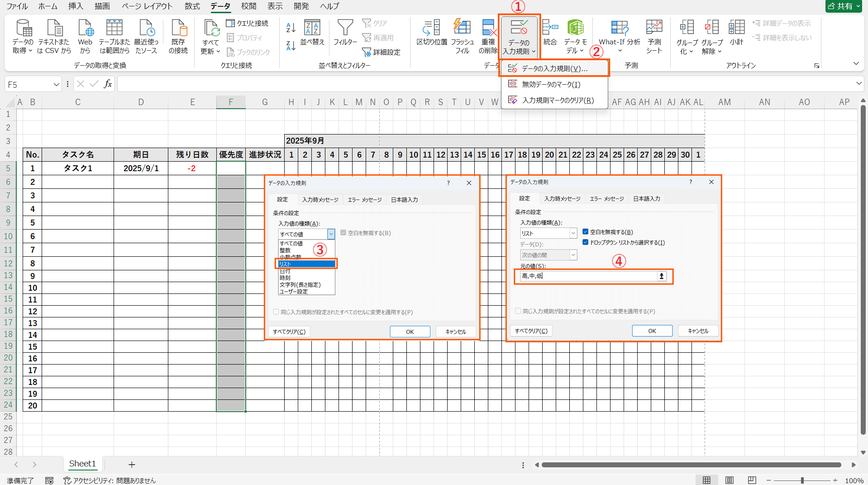Expand the formula bar chevron
This screenshot has height=485, width=868.
858,84
